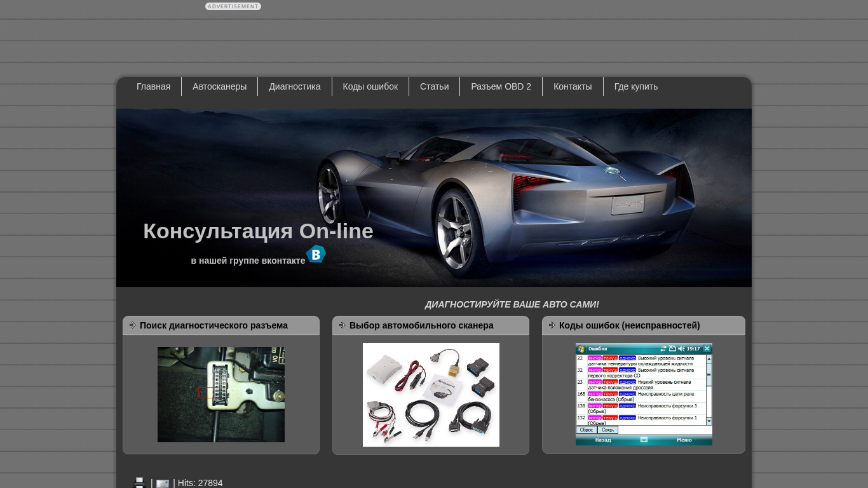
Task: Select the Статьи menu item
Action: tap(434, 86)
